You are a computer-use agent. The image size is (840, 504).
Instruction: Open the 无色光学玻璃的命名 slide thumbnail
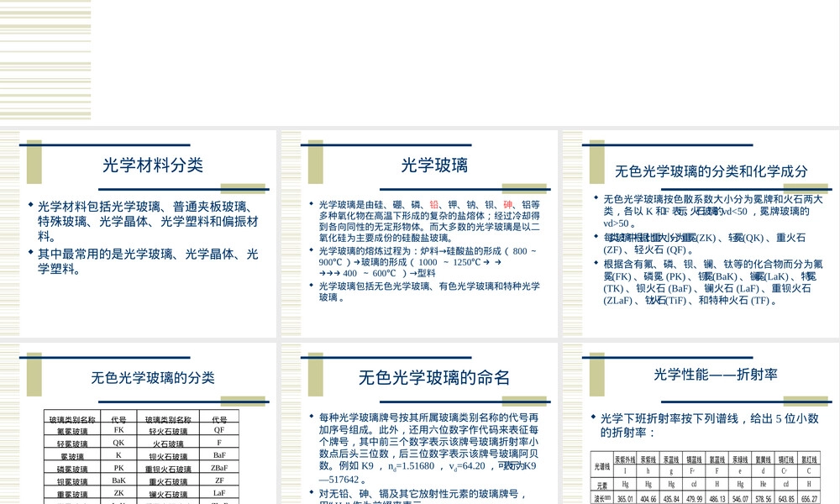419,423
